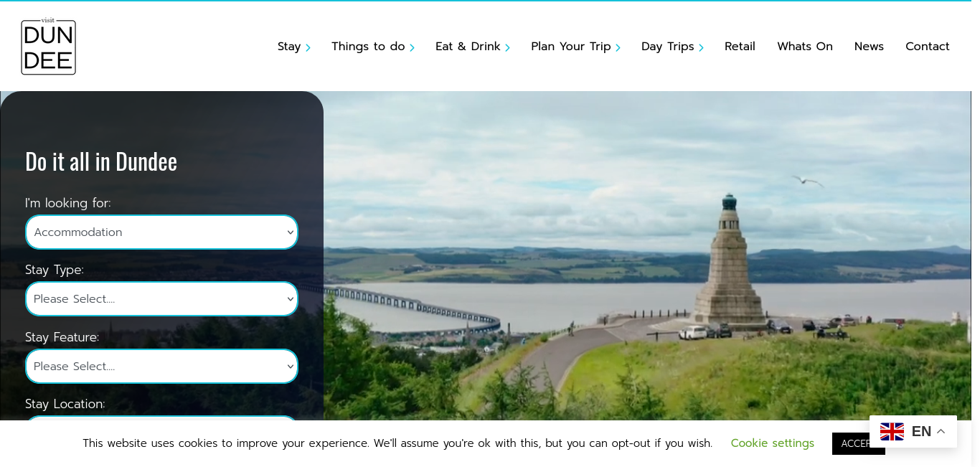Expand the EN language selector caret
The width and height of the screenshot is (980, 467).
pos(941,432)
